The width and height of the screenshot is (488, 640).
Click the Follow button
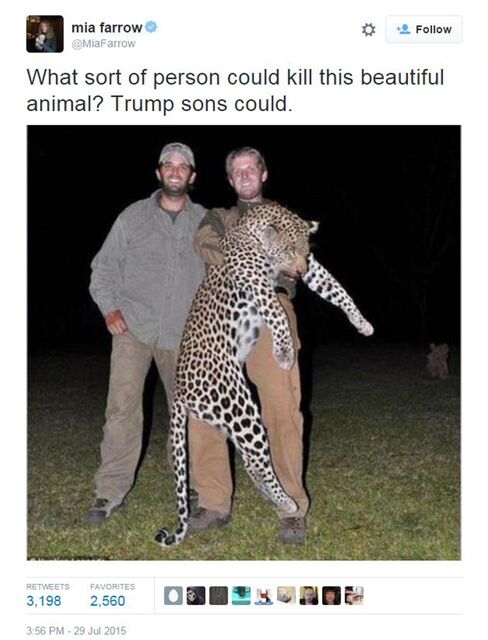coord(424,29)
